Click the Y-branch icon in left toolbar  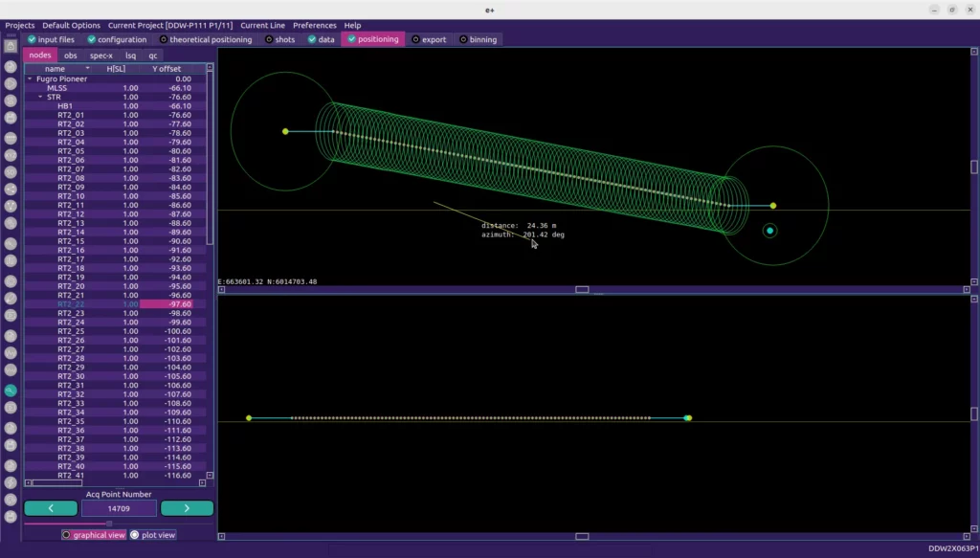click(x=11, y=206)
